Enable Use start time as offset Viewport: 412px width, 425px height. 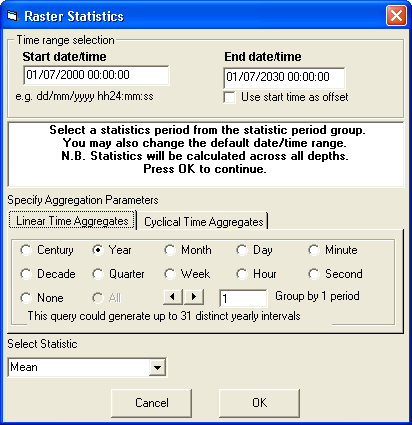pos(229,97)
